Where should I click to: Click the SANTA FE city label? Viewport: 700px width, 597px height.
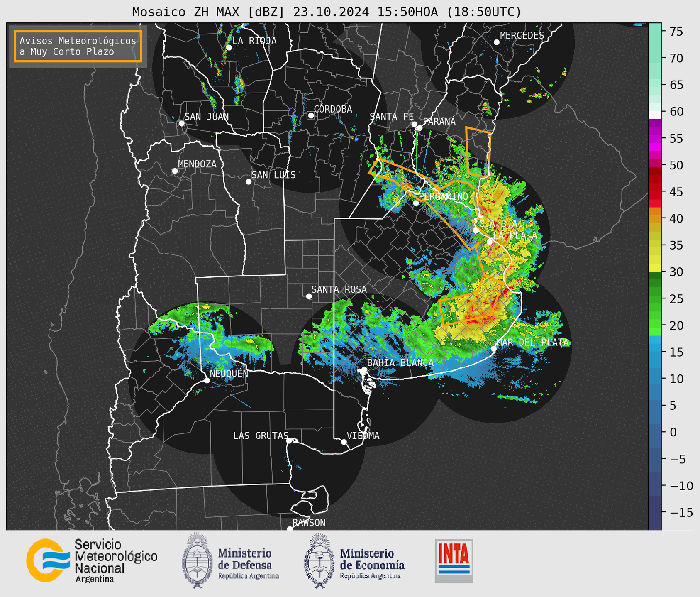click(x=392, y=117)
